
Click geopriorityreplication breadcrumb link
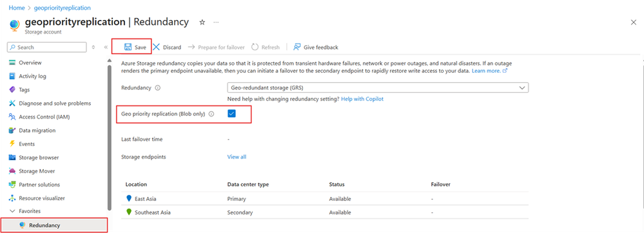point(62,8)
